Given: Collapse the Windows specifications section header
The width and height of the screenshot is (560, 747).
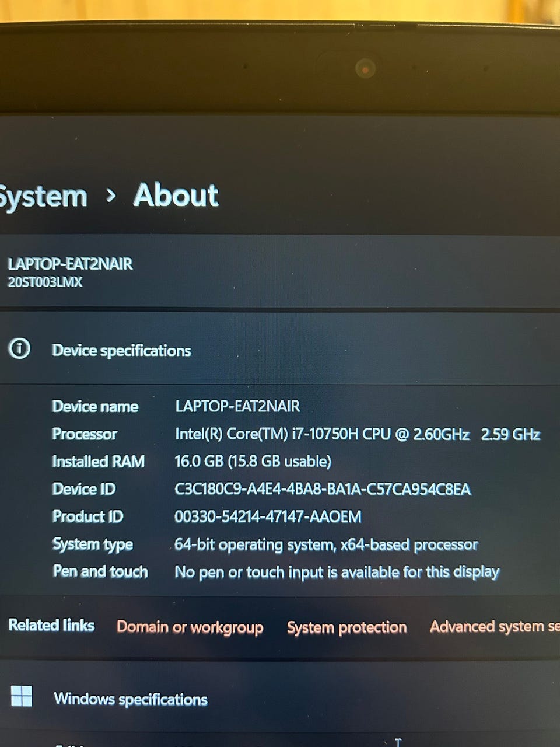Looking at the screenshot, I should [280, 697].
